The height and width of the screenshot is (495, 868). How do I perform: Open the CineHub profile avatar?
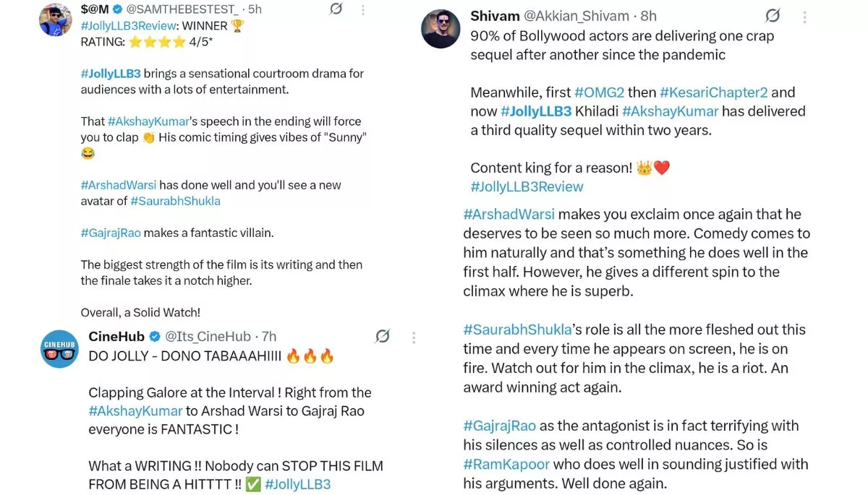click(59, 349)
